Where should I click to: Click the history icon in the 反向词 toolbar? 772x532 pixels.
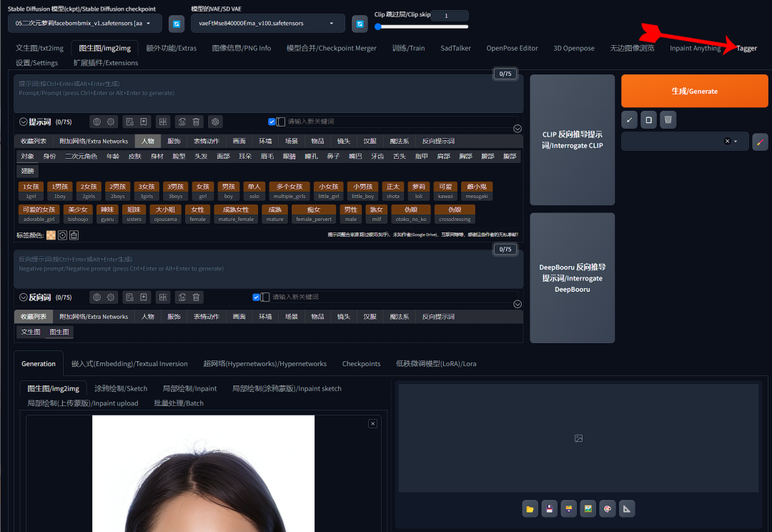tap(129, 297)
